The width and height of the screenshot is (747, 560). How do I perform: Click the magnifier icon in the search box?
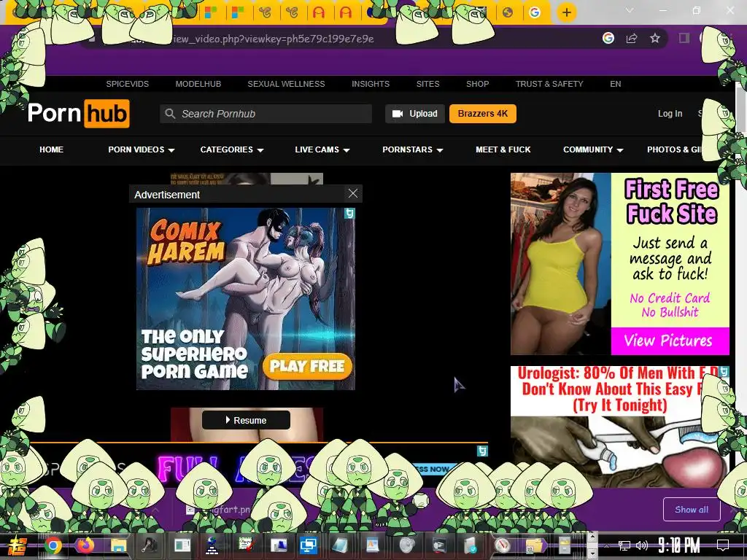(x=170, y=114)
